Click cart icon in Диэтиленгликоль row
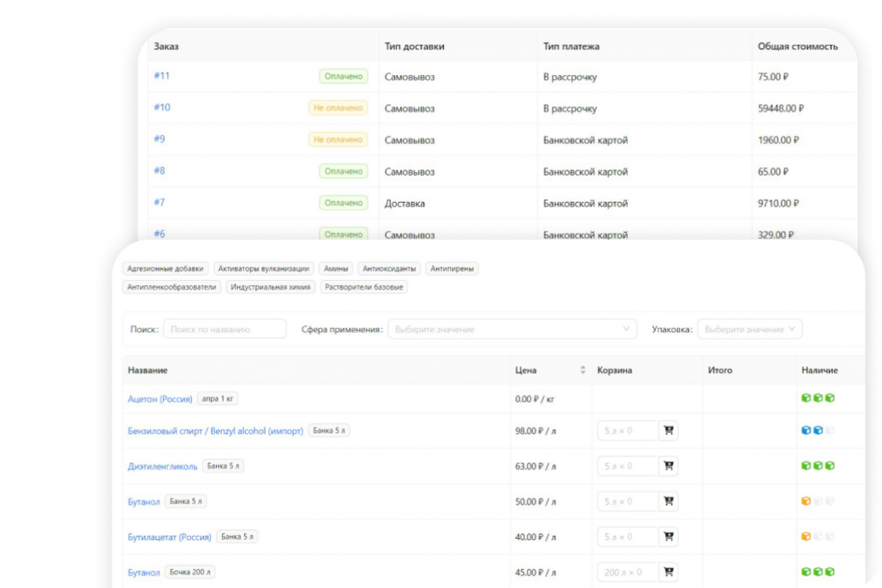The height and width of the screenshot is (588, 882). [668, 466]
